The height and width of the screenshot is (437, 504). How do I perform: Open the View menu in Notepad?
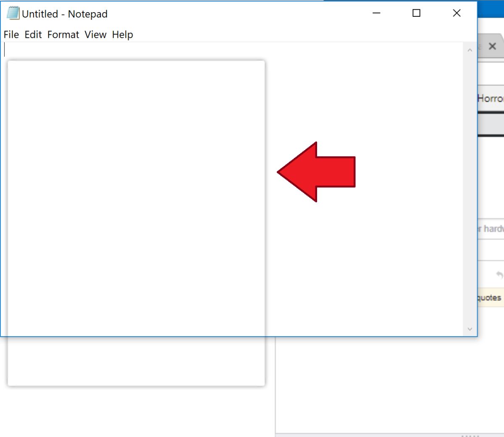coord(95,35)
